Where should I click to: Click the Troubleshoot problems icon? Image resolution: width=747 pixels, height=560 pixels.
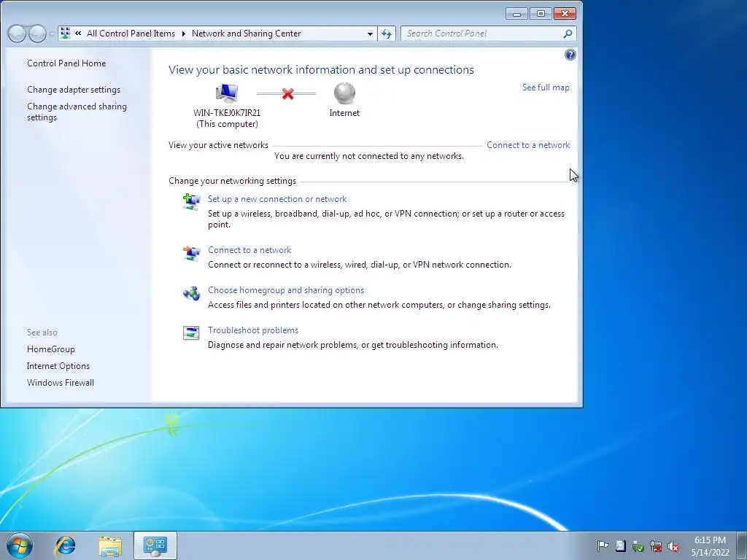192,332
